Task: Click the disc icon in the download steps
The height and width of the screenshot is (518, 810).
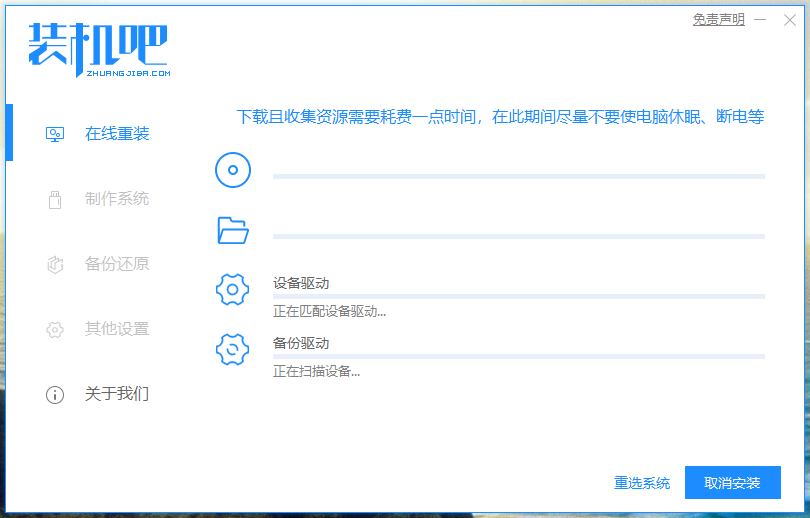Action: (232, 170)
